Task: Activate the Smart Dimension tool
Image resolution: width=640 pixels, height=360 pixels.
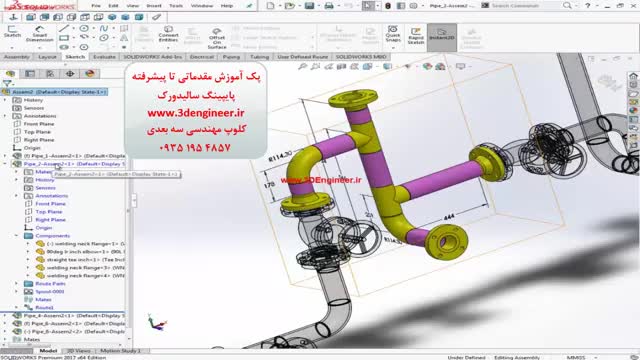Action: pyautogui.click(x=40, y=33)
